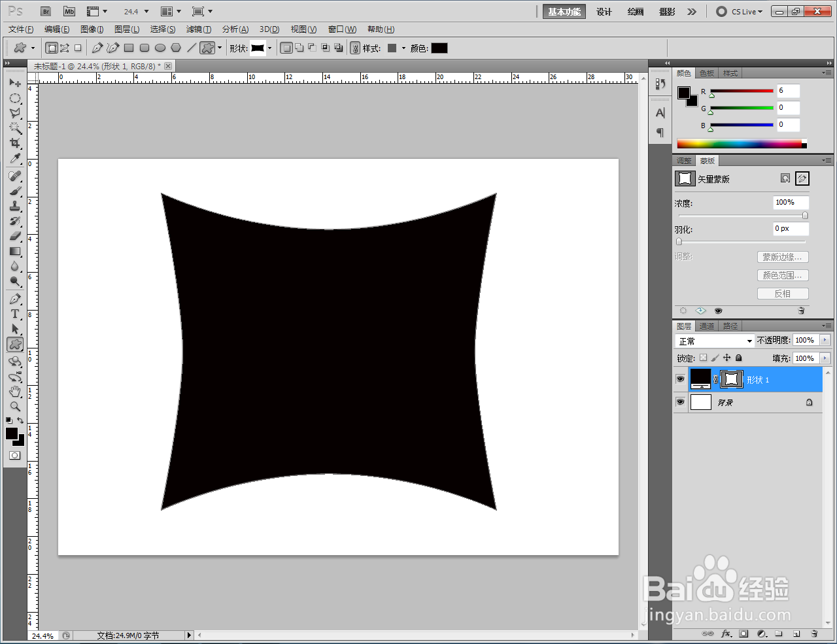
Task: Select the Path Selection tool
Action: pos(15,330)
